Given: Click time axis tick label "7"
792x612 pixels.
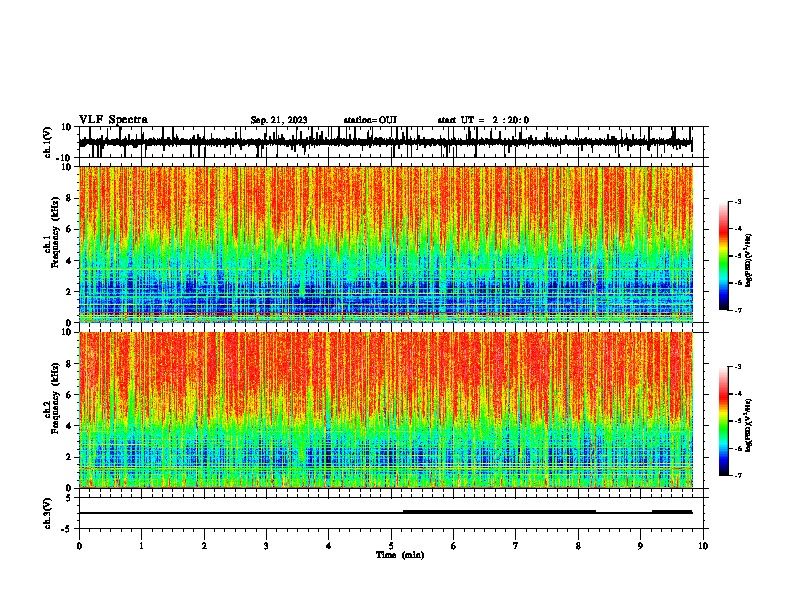Looking at the screenshot, I should (516, 546).
